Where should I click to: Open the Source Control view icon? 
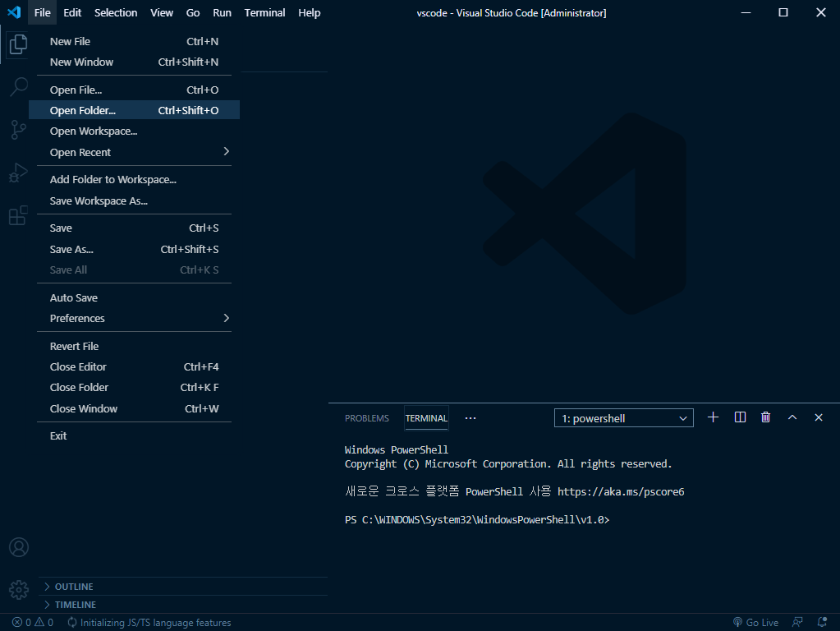(x=18, y=130)
